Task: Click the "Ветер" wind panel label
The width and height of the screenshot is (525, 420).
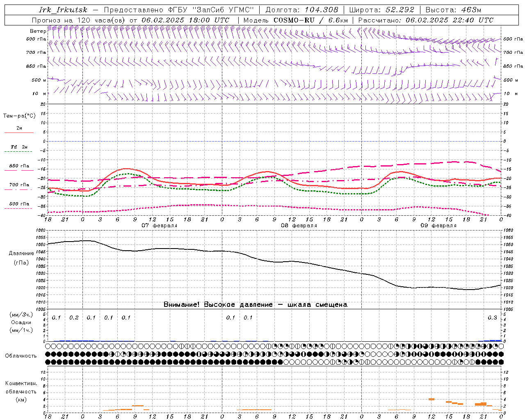Action: click(38, 31)
